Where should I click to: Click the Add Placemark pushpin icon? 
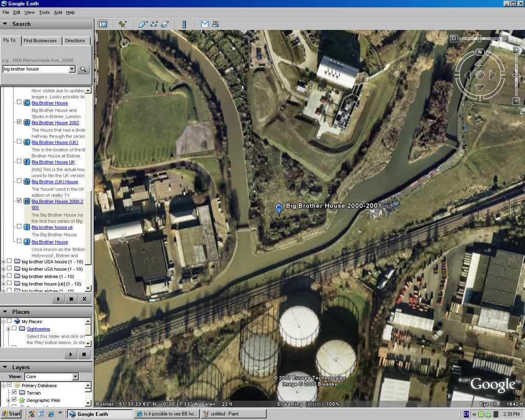pyautogui.click(x=122, y=24)
